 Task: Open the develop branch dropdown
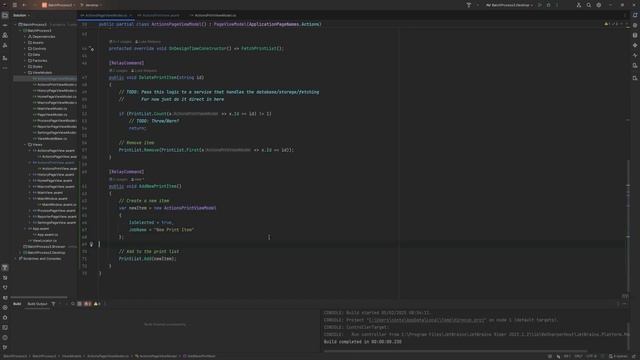tap(91, 5)
